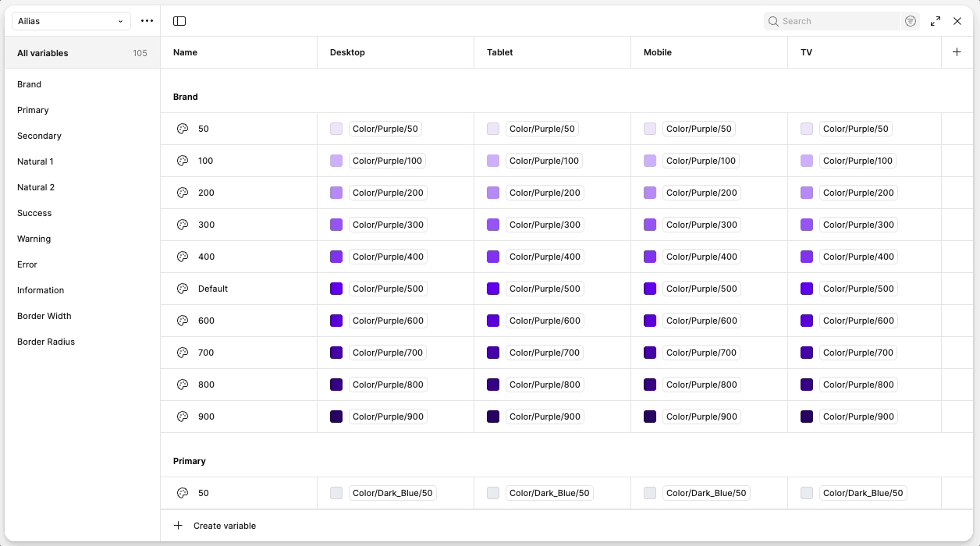The height and width of the screenshot is (546, 980).
Task: Click the palette icon beside the Default variable
Action: click(183, 289)
